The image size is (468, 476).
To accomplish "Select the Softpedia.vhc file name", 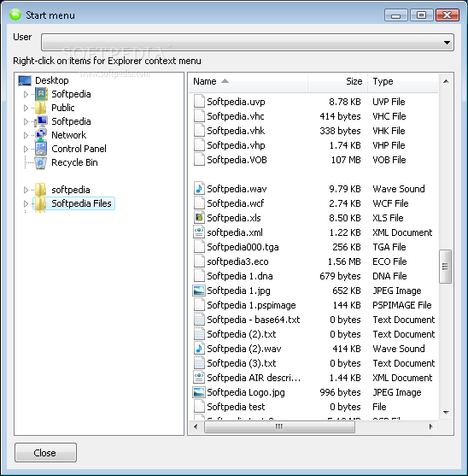I will (x=236, y=116).
